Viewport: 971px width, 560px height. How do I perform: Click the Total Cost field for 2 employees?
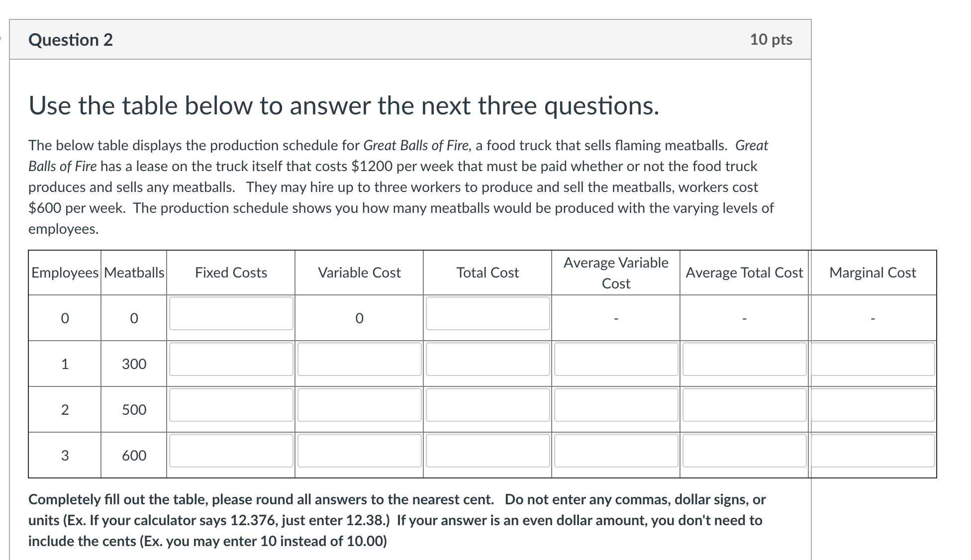[487, 405]
